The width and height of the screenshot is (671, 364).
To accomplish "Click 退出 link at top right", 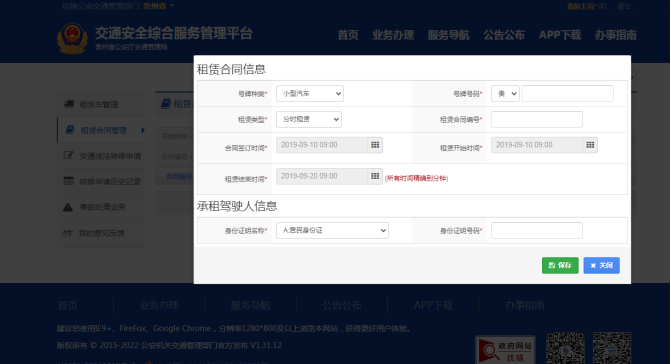I will [x=624, y=6].
